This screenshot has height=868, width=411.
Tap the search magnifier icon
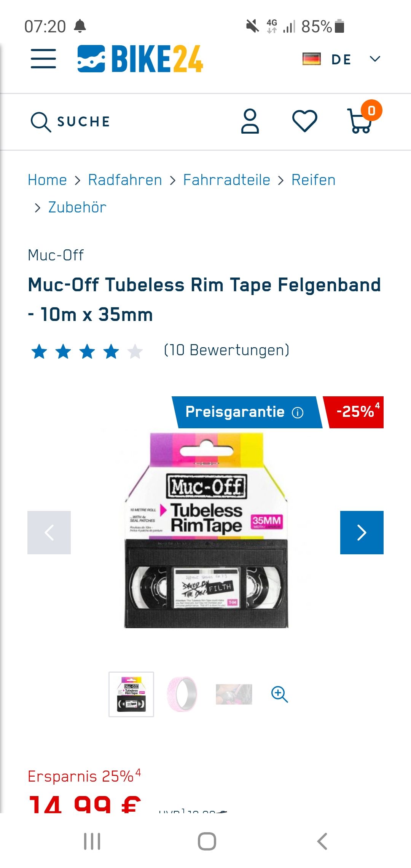coord(41,122)
